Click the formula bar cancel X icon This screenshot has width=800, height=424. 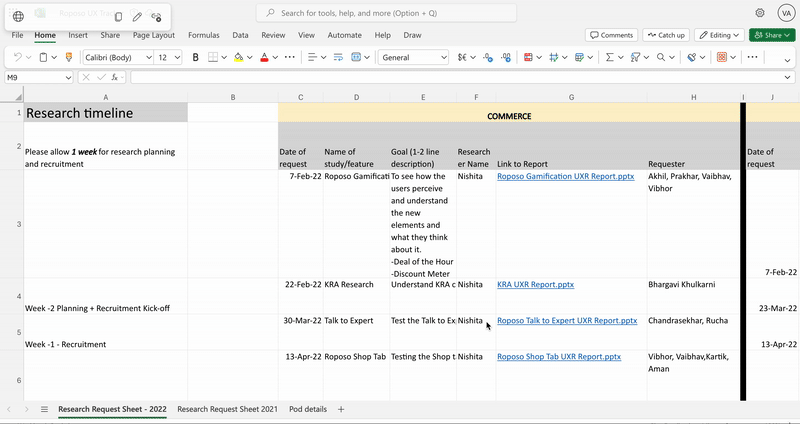coord(86,78)
